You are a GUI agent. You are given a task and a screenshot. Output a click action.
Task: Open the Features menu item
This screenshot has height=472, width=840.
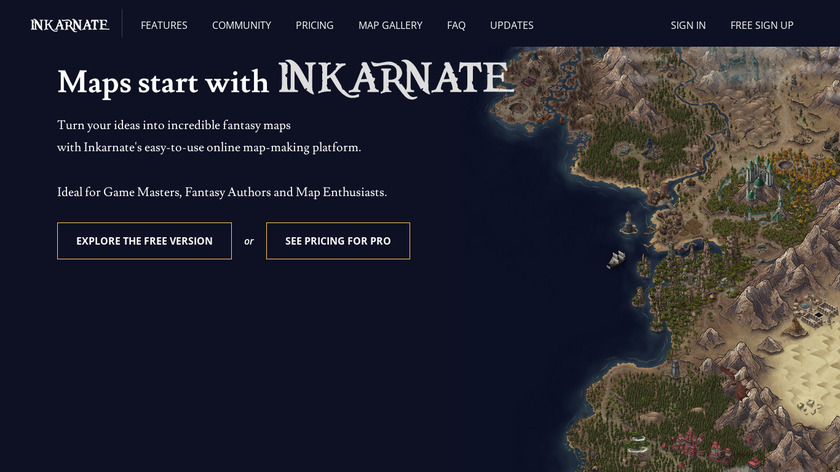point(164,25)
